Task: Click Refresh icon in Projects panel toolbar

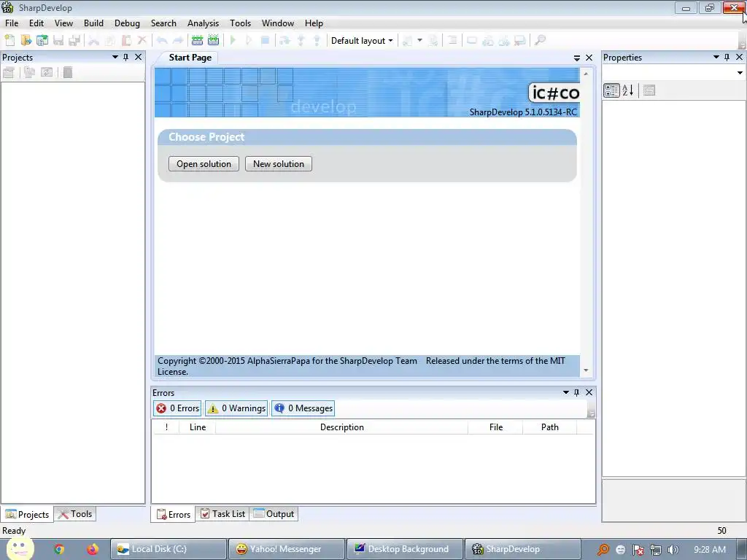Action: tap(47, 72)
